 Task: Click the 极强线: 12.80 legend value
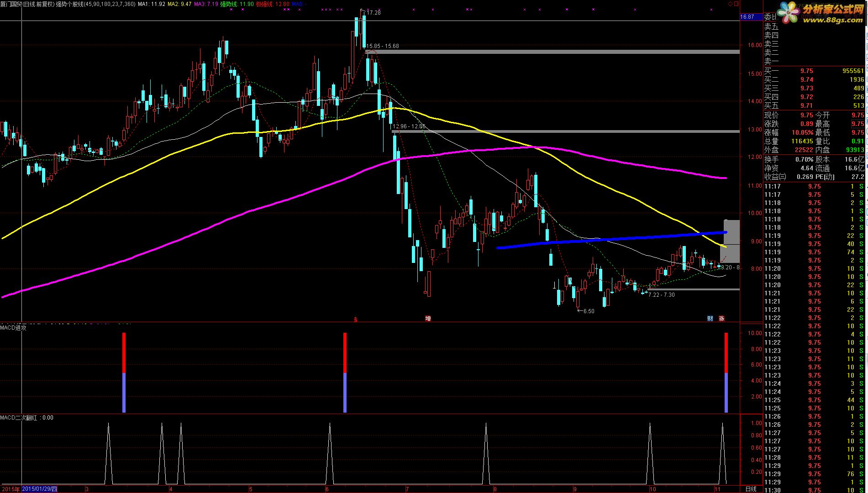point(273,4)
